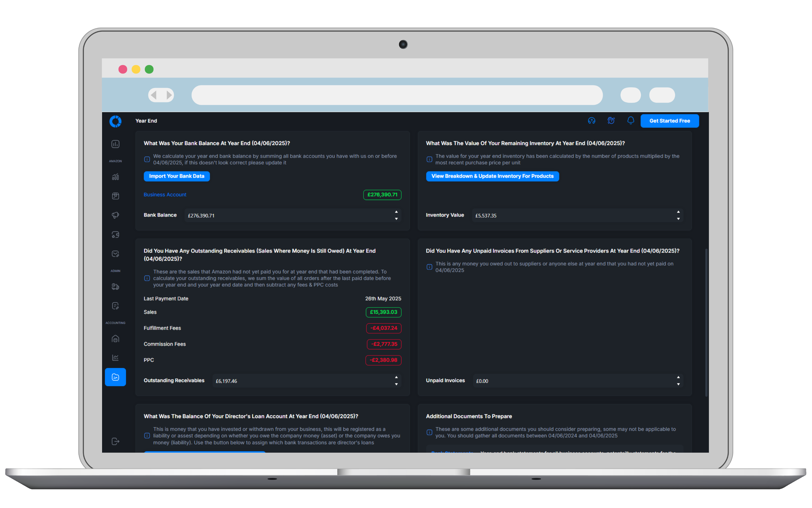The height and width of the screenshot is (508, 812).
Task: Click the page scrollbar on right edge
Action: [706, 322]
